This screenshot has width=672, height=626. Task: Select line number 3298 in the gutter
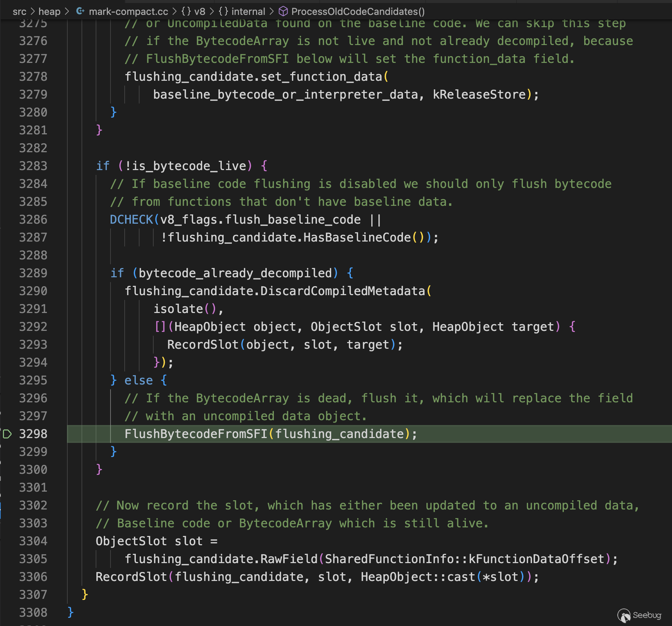pos(33,434)
